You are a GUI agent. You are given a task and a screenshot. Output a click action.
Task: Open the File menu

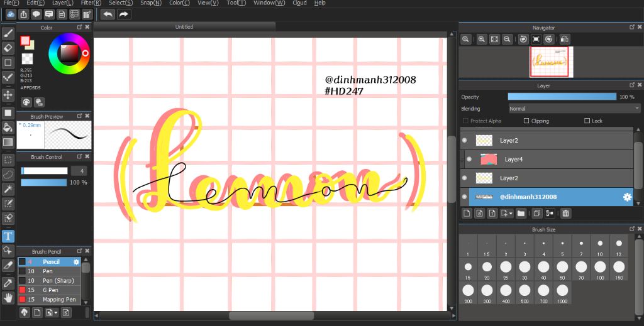pos(11,3)
